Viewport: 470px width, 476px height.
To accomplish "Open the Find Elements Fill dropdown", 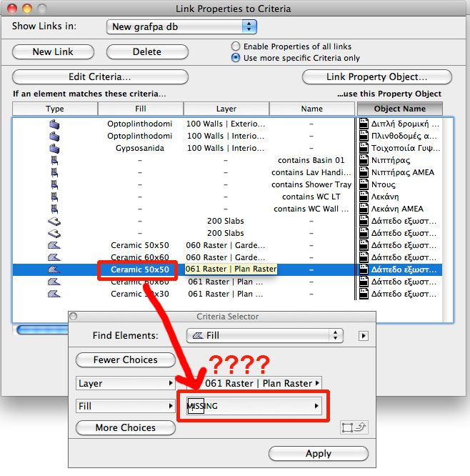I will 264,336.
